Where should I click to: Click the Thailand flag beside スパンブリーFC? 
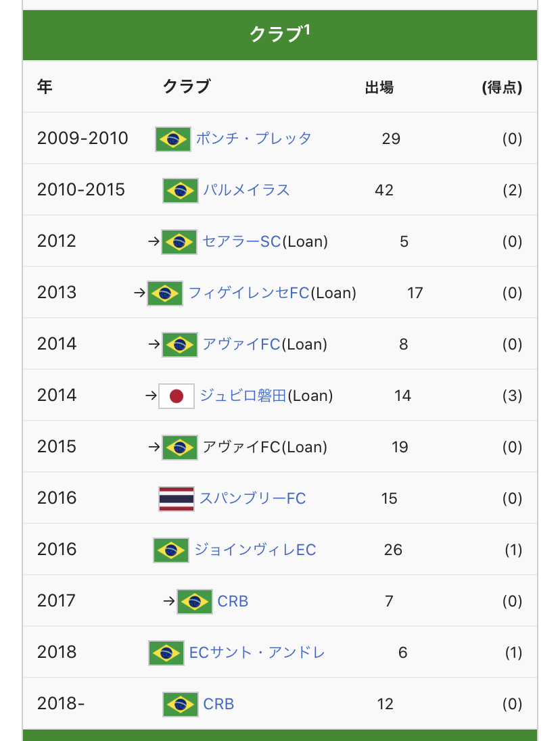coord(177,499)
